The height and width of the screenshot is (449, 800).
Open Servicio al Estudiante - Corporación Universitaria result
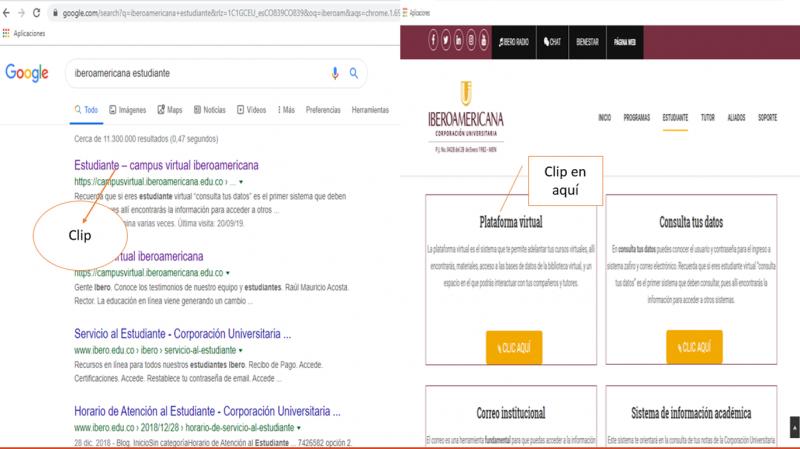click(183, 334)
